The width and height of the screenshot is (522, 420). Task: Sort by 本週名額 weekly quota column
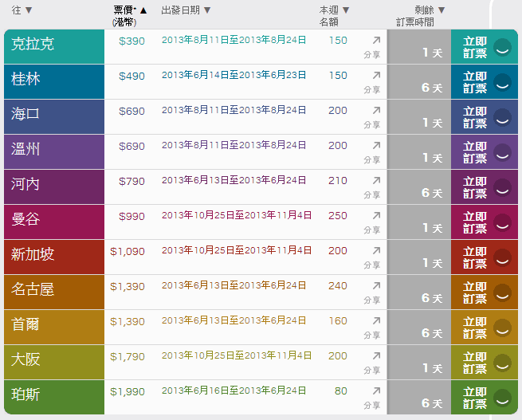pyautogui.click(x=346, y=10)
